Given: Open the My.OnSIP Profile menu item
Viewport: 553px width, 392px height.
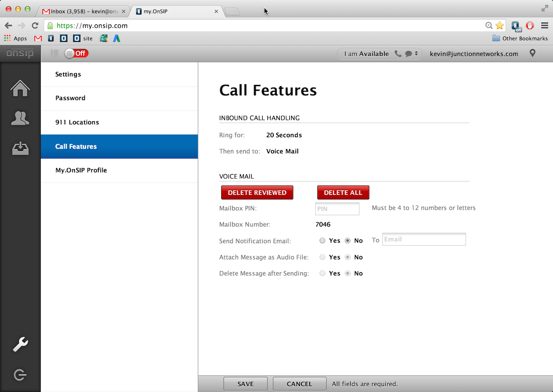Looking at the screenshot, I should click(x=119, y=170).
